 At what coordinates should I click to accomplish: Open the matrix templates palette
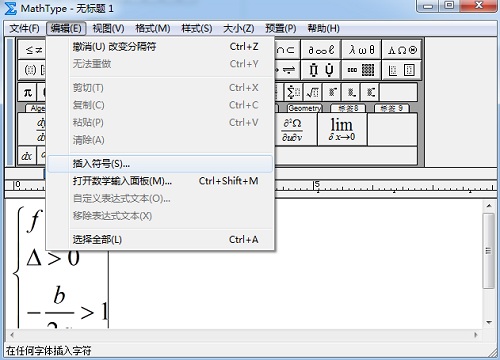pyautogui.click(x=361, y=70)
